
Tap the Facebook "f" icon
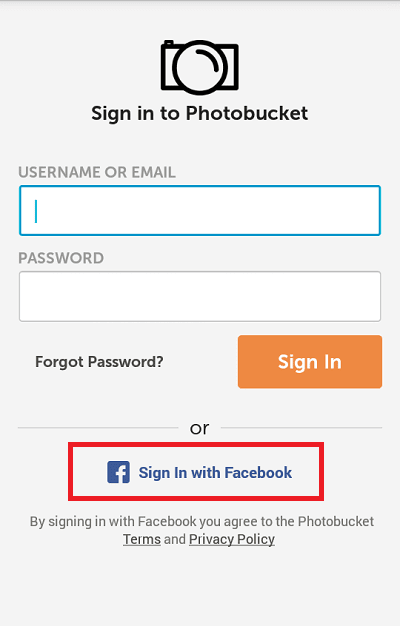click(119, 472)
